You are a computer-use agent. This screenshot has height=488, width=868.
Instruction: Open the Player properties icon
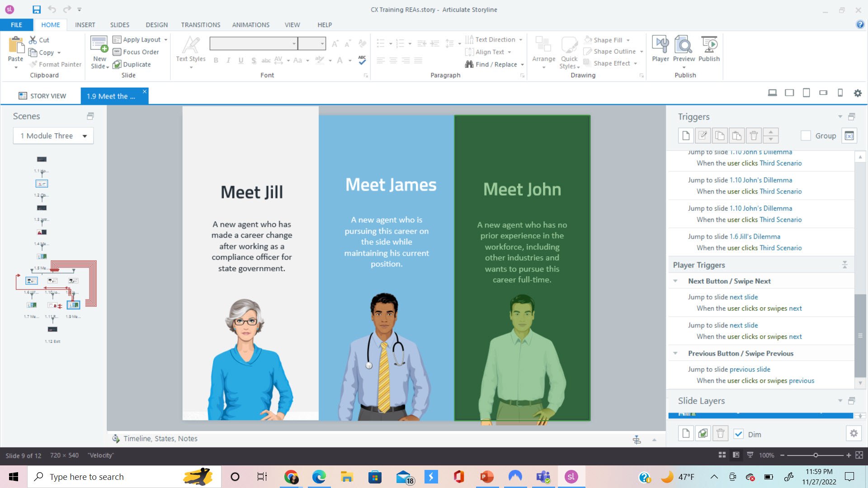tap(660, 45)
